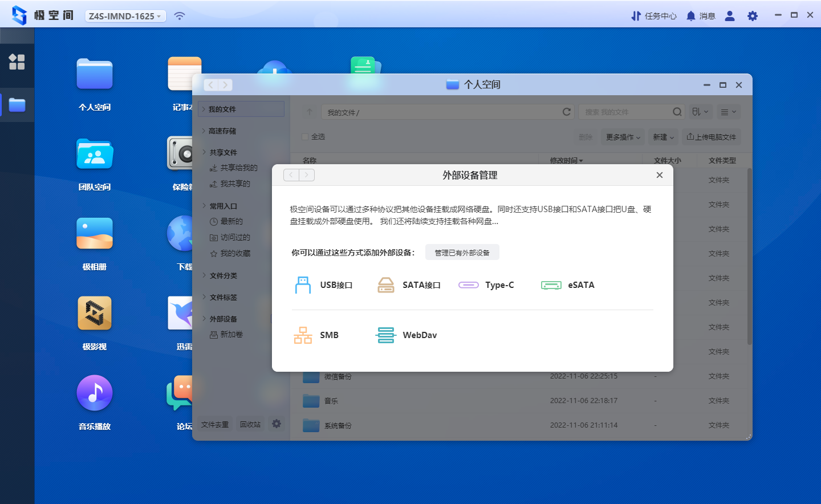Open 我共享的 in sidebar
The width and height of the screenshot is (821, 504).
230,184
